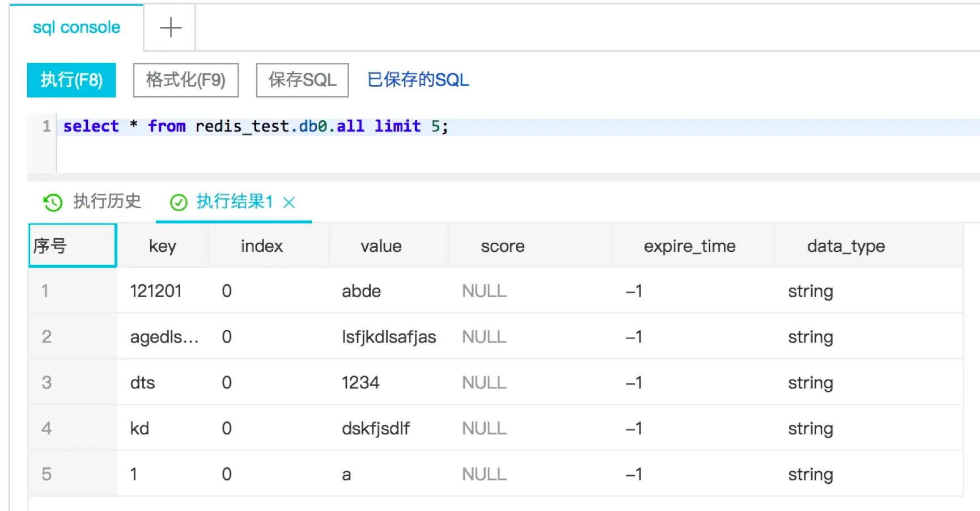Click the 保存SQL button
The height and width of the screenshot is (511, 980).
click(x=303, y=80)
